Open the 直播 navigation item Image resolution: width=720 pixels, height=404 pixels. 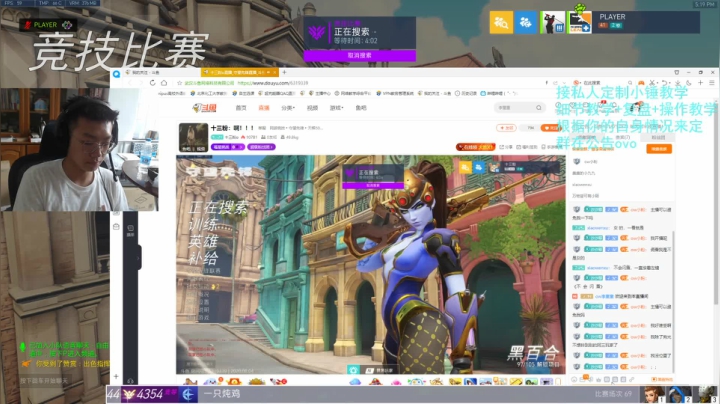[264, 108]
